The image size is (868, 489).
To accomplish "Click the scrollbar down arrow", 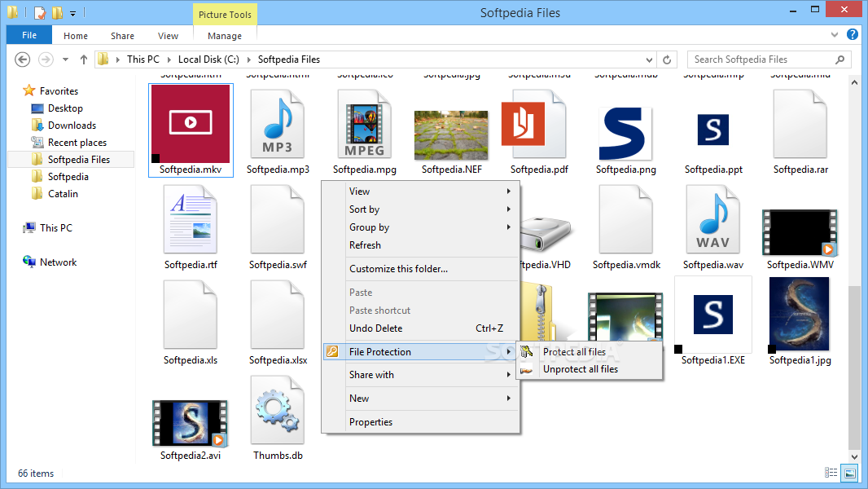I will tap(854, 457).
